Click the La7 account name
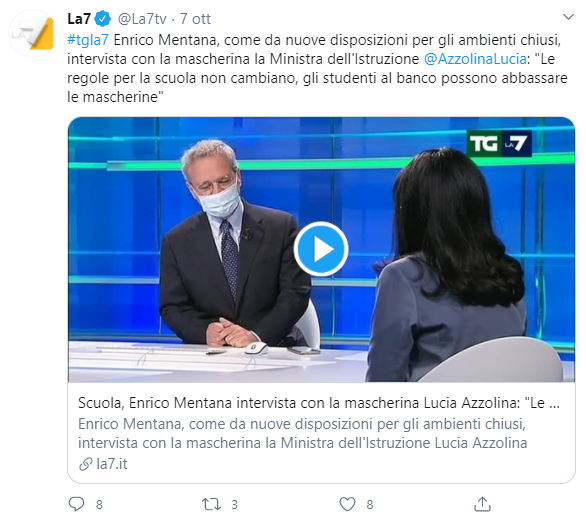The image size is (586, 521). coord(79,19)
